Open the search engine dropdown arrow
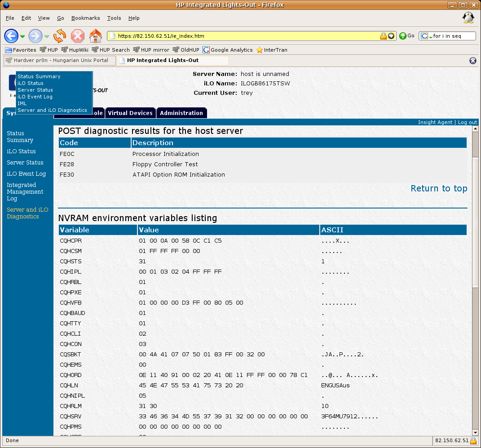481x448 pixels. 431,37
